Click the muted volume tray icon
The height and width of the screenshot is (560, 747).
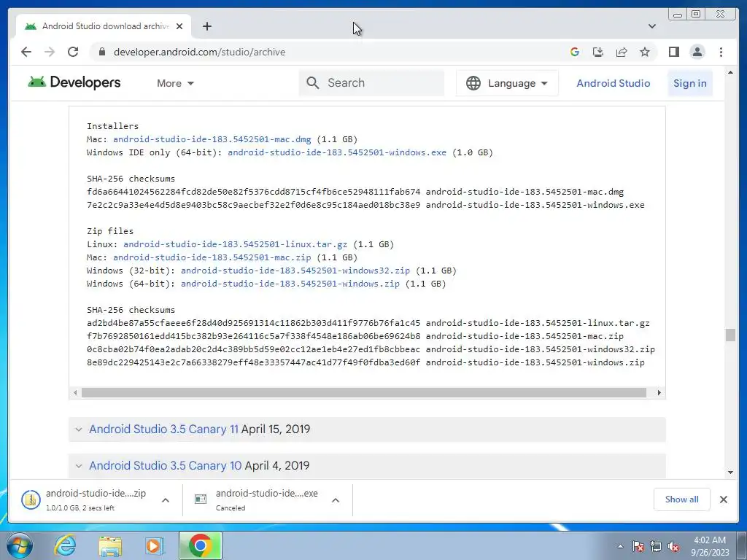[673, 546]
